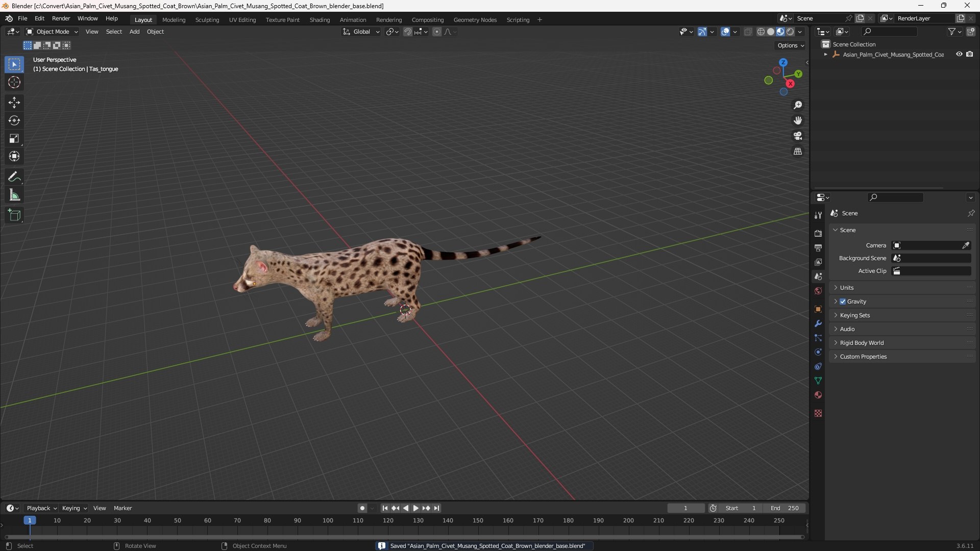Viewport: 980px width, 551px height.
Task: Activate the Scale tool
Action: [x=14, y=138]
